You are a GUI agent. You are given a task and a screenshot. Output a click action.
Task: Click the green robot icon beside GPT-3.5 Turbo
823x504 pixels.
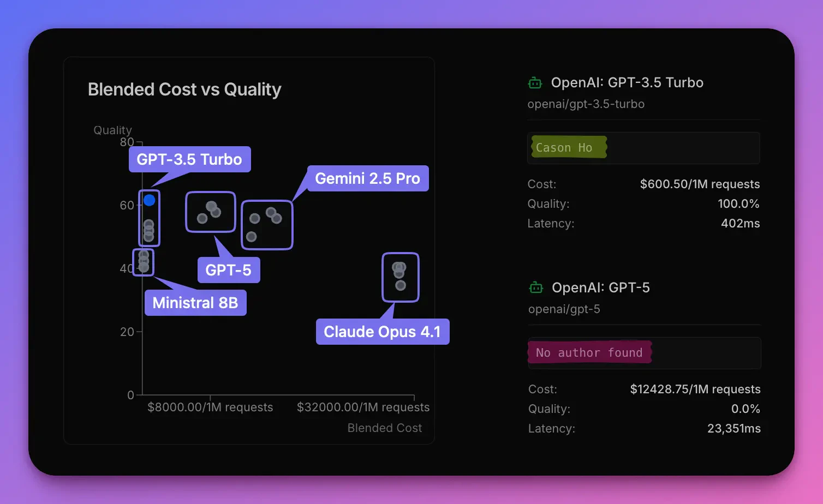click(x=535, y=82)
